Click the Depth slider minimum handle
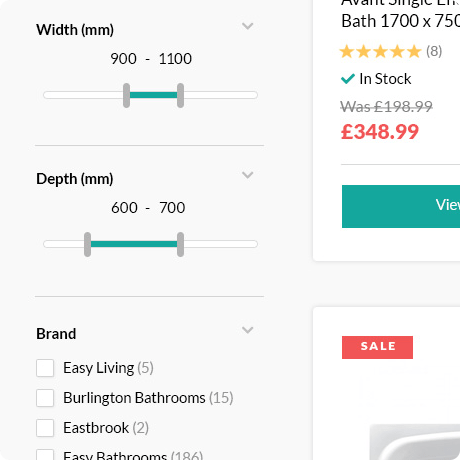460x460 pixels. coord(87,244)
